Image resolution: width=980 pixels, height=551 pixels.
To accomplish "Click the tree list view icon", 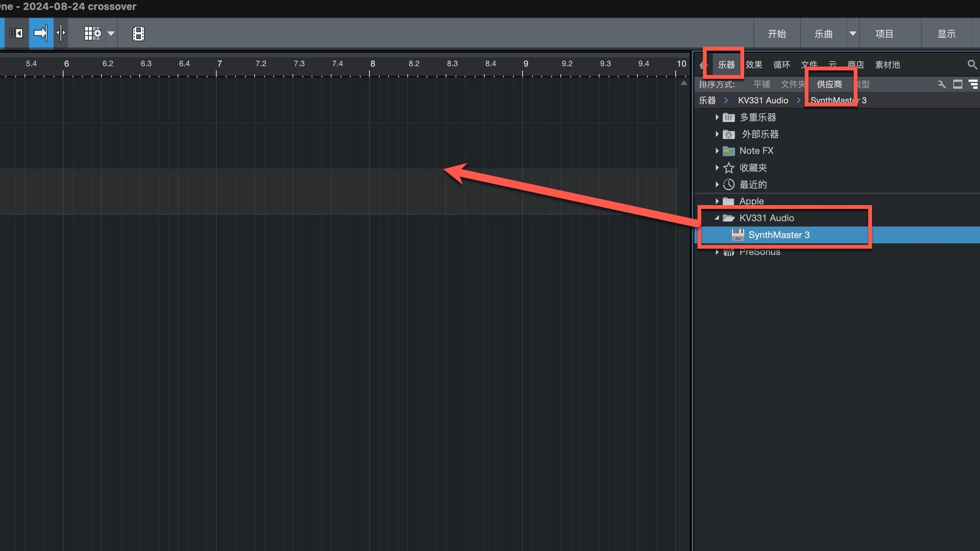I will (973, 84).
